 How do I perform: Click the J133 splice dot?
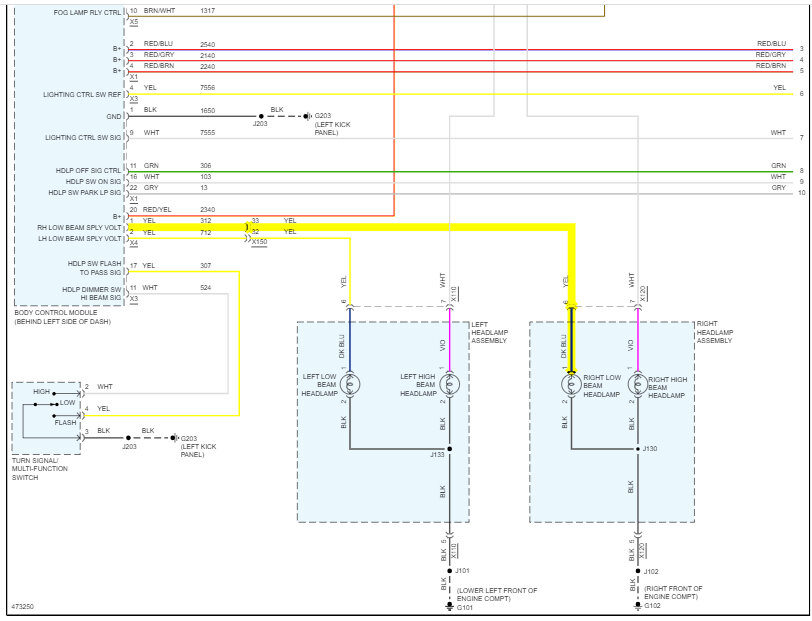450,449
